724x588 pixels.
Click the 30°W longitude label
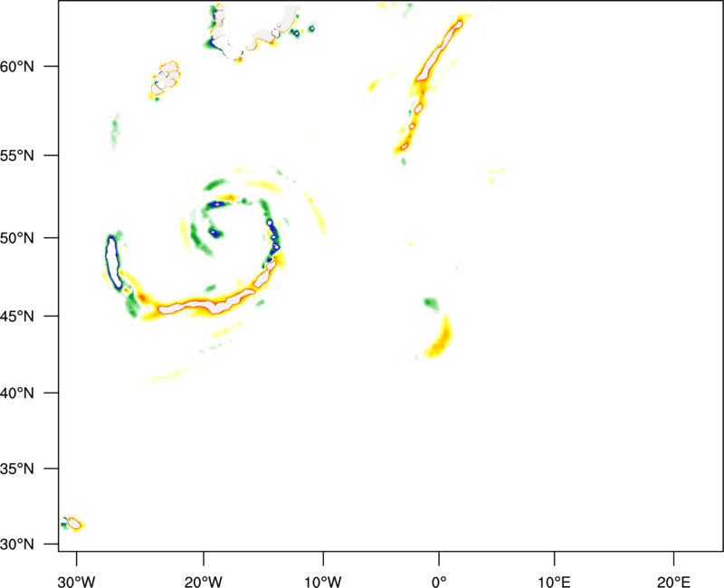coord(77,582)
